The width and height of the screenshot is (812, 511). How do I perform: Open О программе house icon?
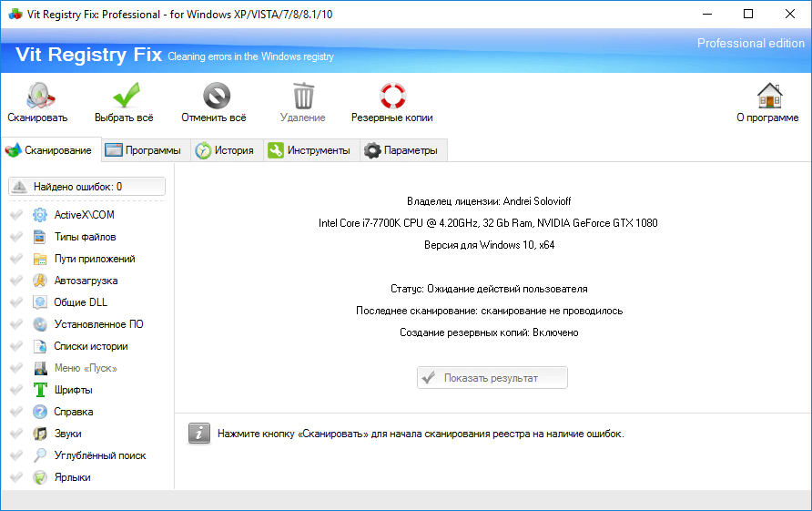click(x=768, y=96)
